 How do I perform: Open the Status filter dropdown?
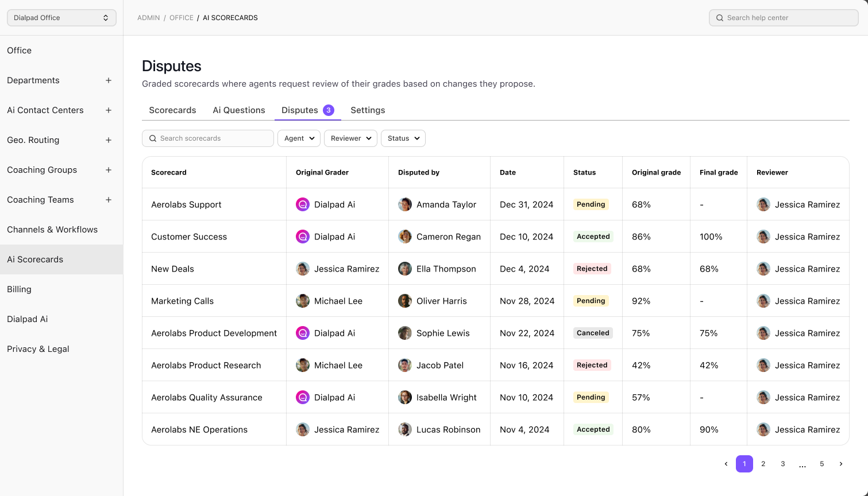click(403, 138)
